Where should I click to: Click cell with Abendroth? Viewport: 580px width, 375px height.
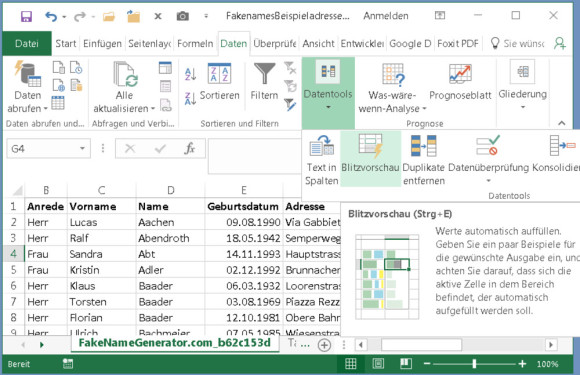pos(171,238)
